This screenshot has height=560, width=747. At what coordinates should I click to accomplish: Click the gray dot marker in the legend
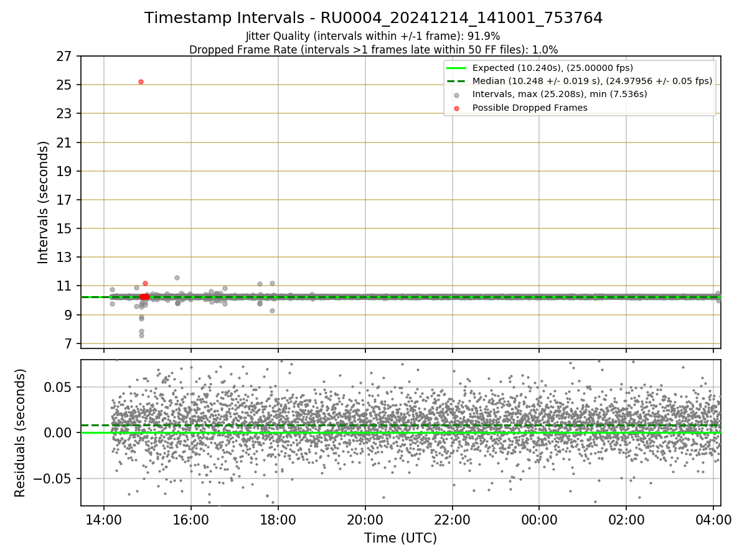(456, 95)
